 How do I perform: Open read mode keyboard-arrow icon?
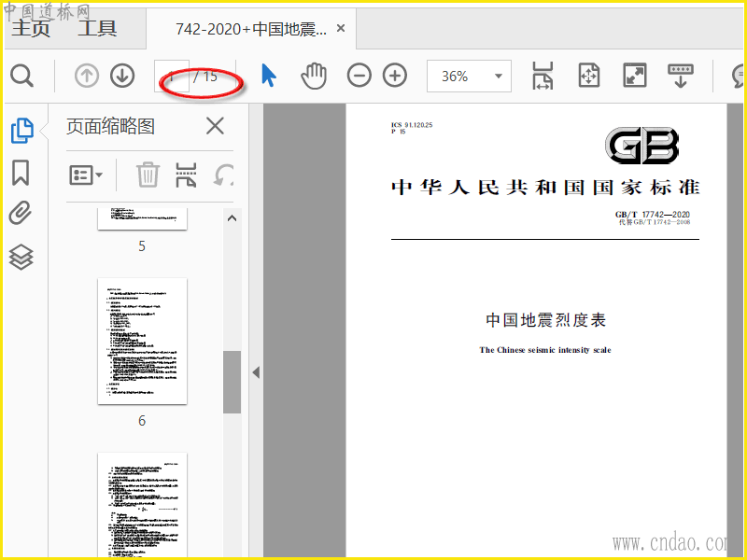(x=681, y=76)
